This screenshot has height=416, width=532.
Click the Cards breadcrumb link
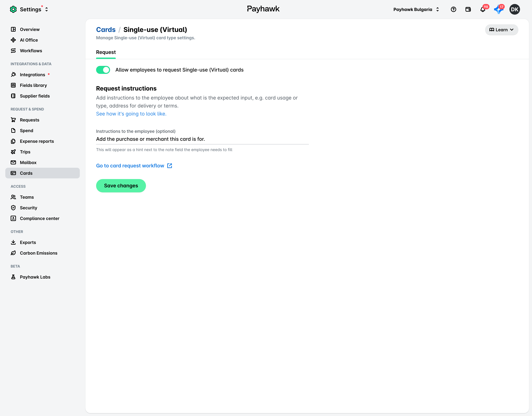tap(106, 29)
